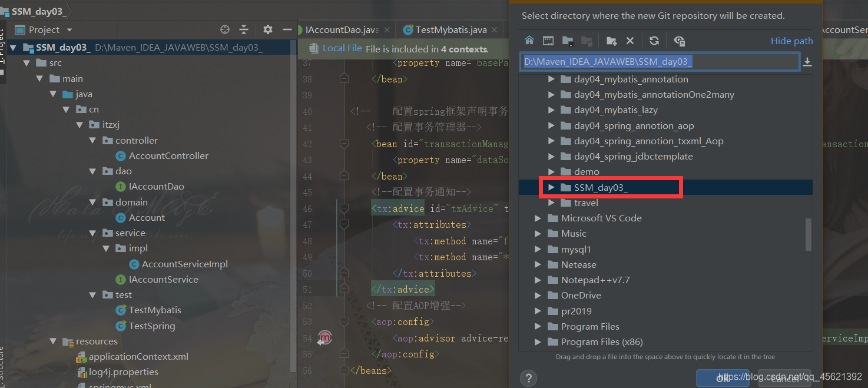868x388 pixels.
Task: Click the OK button in dialog
Action: (x=723, y=379)
